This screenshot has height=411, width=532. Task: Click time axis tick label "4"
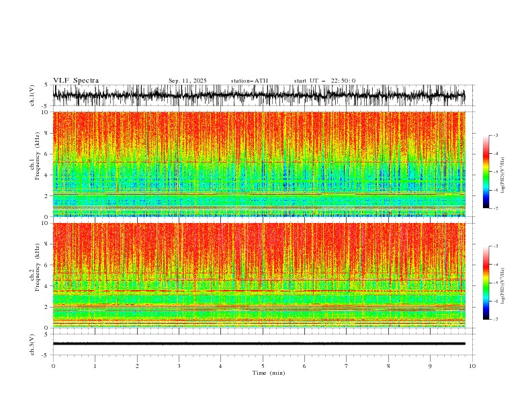[x=220, y=366]
